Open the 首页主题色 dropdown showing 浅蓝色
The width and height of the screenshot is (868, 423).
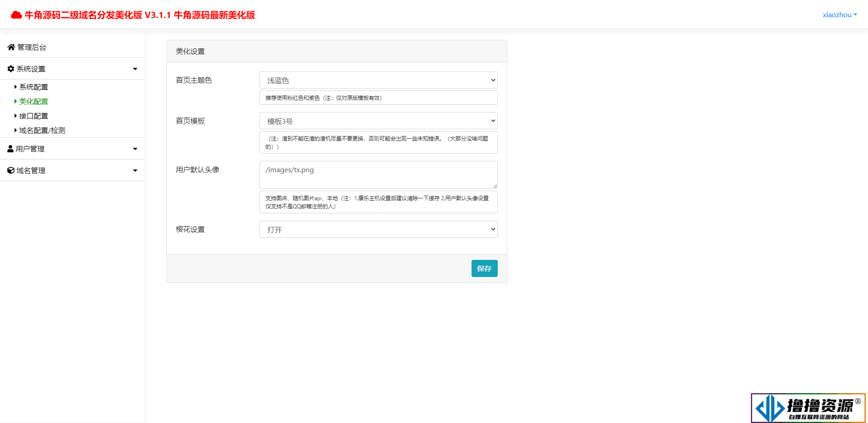[x=378, y=80]
